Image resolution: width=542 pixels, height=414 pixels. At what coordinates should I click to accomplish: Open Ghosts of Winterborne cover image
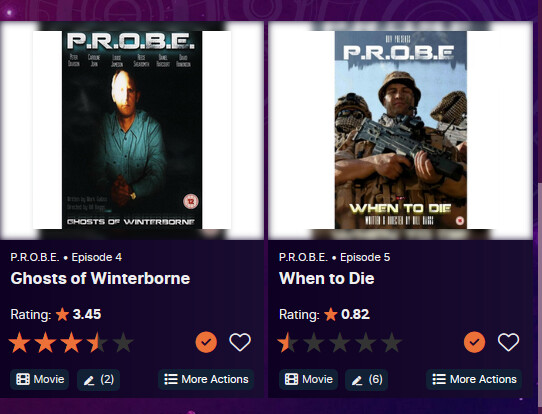[132, 130]
